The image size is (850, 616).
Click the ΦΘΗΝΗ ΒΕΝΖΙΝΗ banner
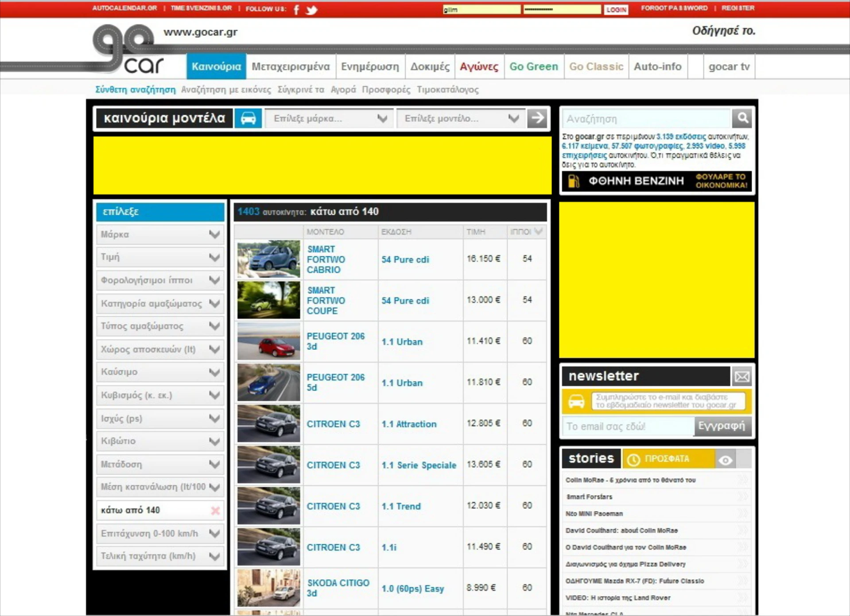656,181
